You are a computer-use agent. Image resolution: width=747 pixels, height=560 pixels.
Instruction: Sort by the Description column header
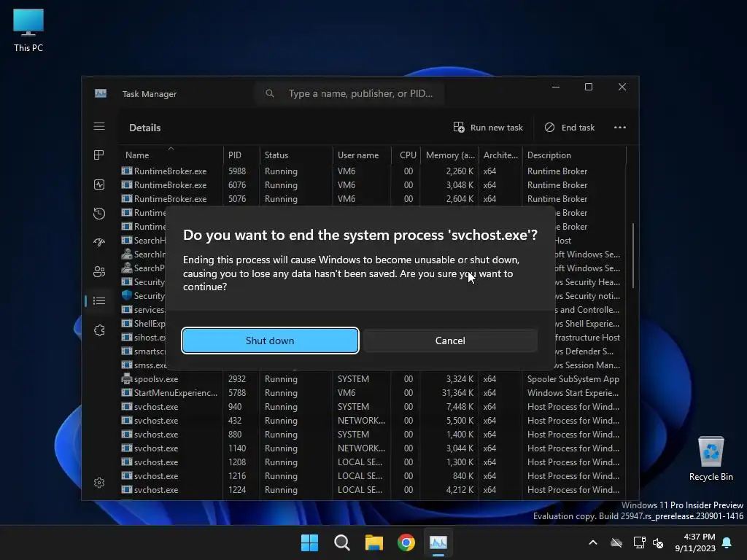pos(574,155)
